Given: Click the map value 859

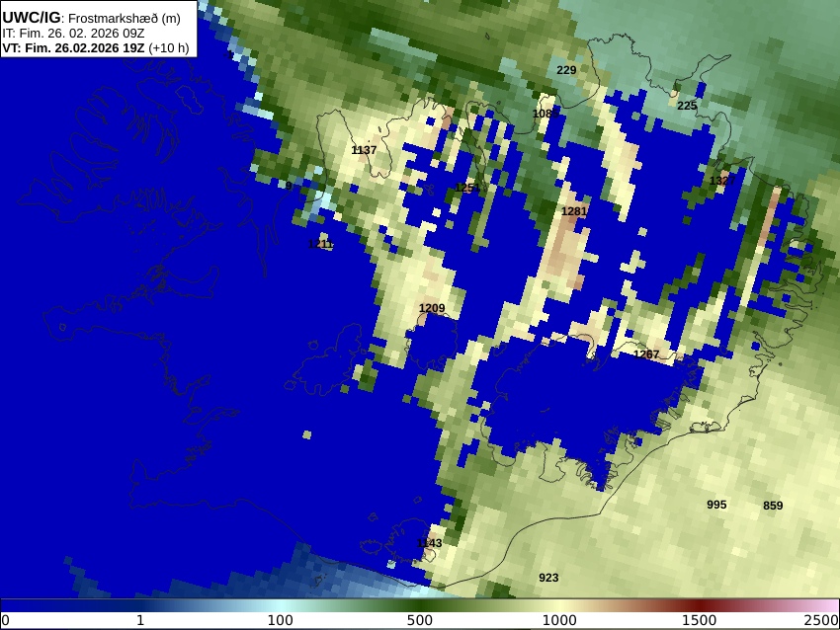Looking at the screenshot, I should [773, 506].
